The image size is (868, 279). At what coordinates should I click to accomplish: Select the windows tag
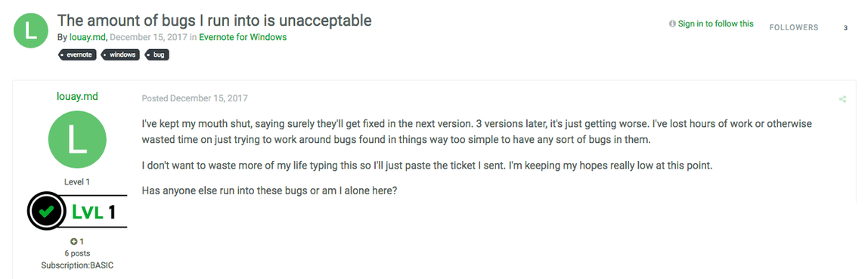click(x=121, y=54)
